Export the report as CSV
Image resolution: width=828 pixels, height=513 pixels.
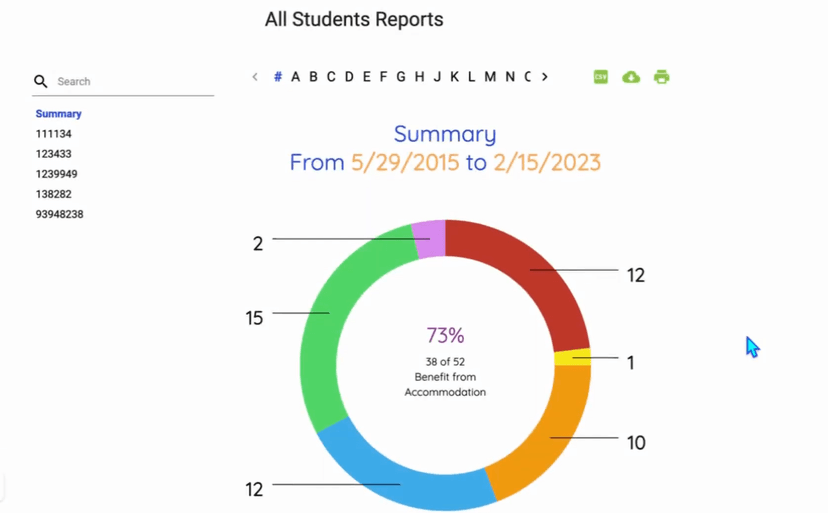tap(600, 77)
